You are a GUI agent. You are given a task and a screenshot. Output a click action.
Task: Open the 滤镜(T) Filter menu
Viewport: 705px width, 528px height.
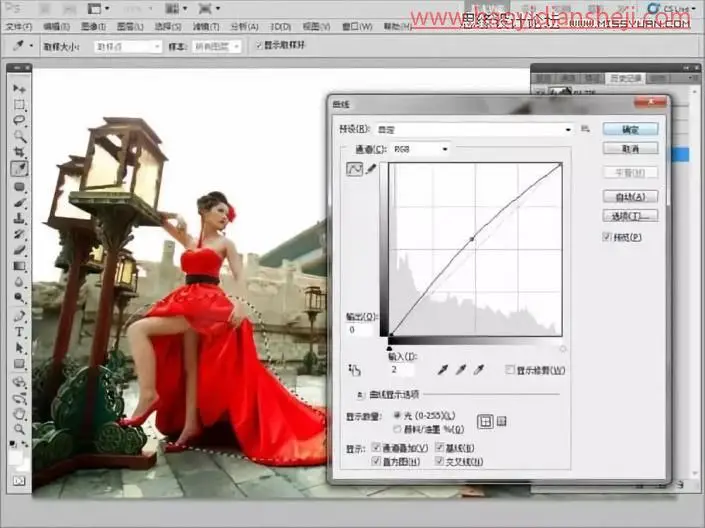[206, 27]
